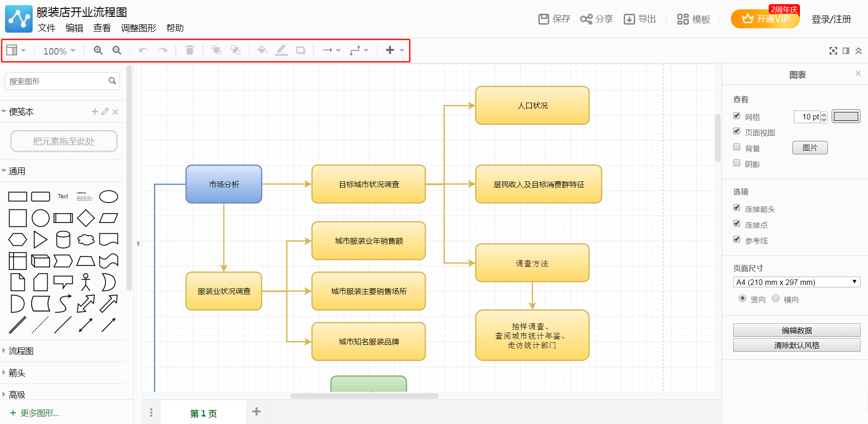Click the add icon in scratchpad header
868x424 pixels.
pyautogui.click(x=95, y=111)
